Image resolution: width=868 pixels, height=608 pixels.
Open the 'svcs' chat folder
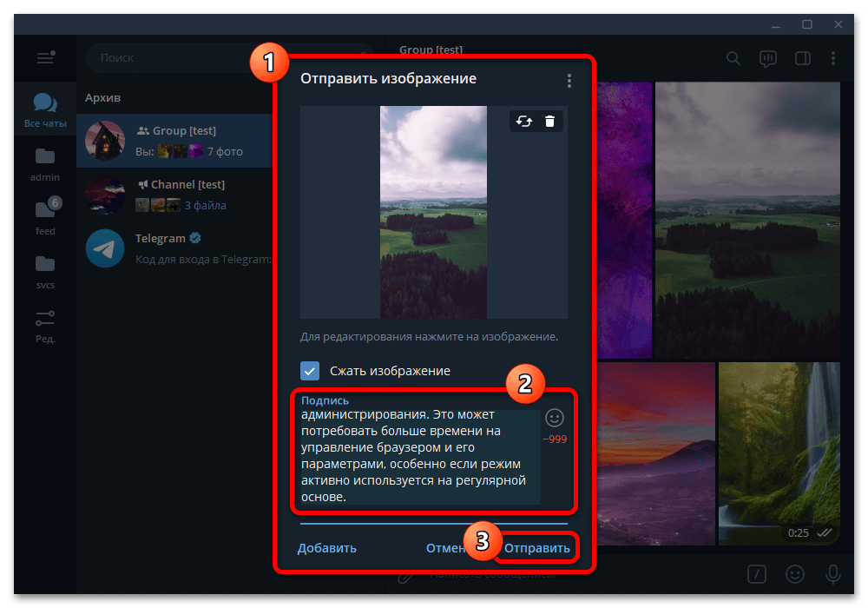tap(45, 272)
